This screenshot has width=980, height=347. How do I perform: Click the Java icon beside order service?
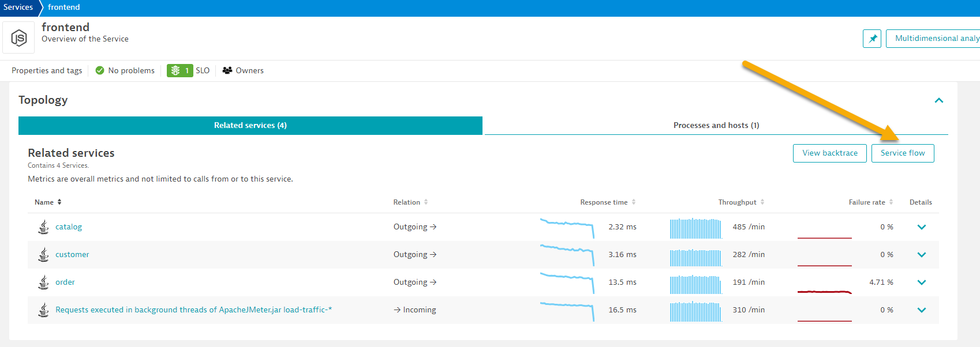(x=43, y=282)
